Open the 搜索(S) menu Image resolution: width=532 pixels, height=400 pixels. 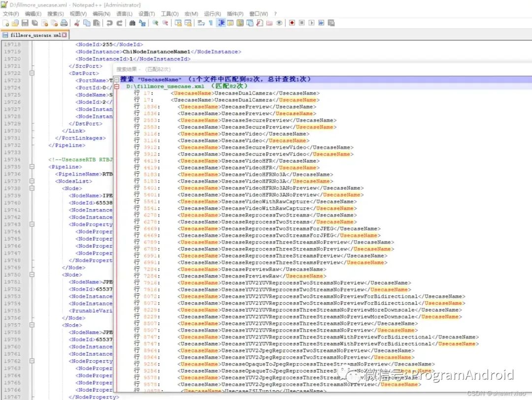[x=55, y=14]
